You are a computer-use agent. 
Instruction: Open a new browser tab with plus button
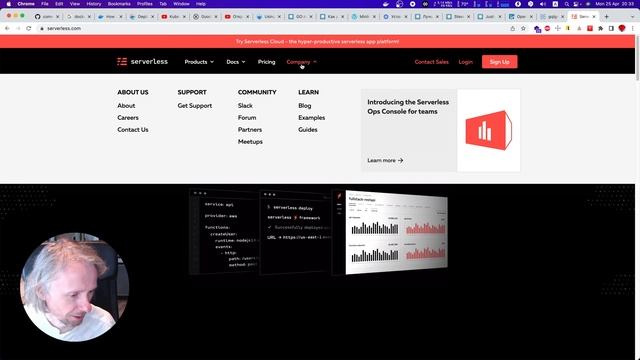(607, 17)
